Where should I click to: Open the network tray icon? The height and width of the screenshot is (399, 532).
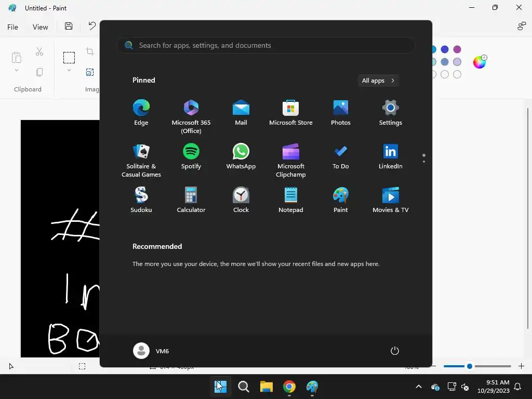[451, 387]
